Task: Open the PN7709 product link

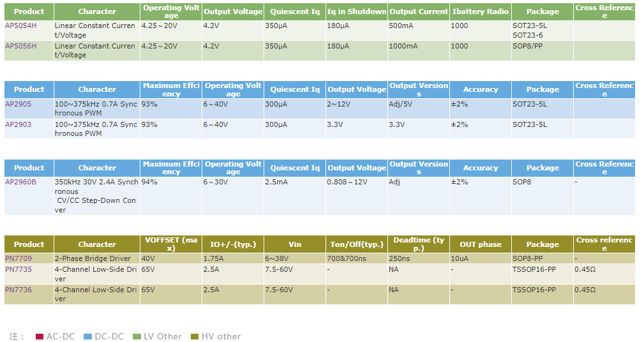Action: pyautogui.click(x=19, y=259)
